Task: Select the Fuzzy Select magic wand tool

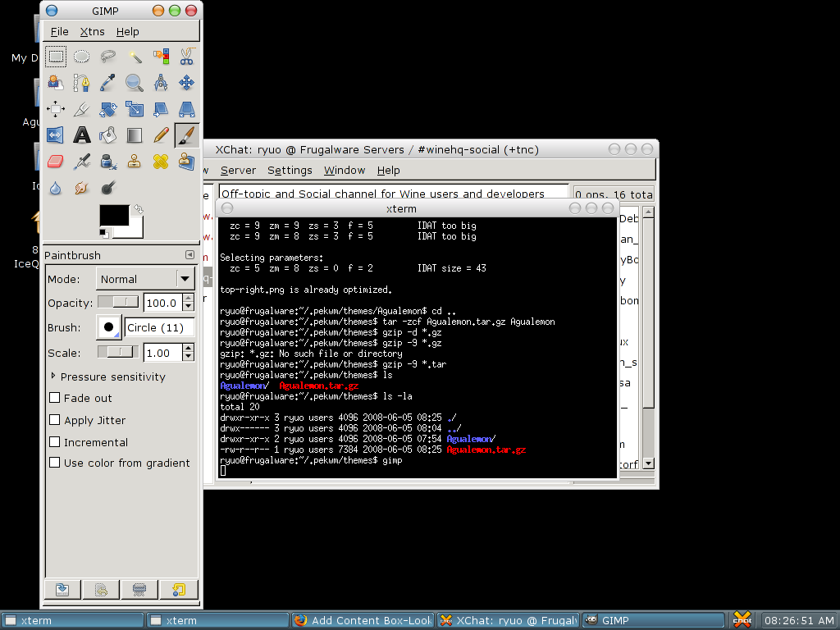Action: click(x=135, y=57)
